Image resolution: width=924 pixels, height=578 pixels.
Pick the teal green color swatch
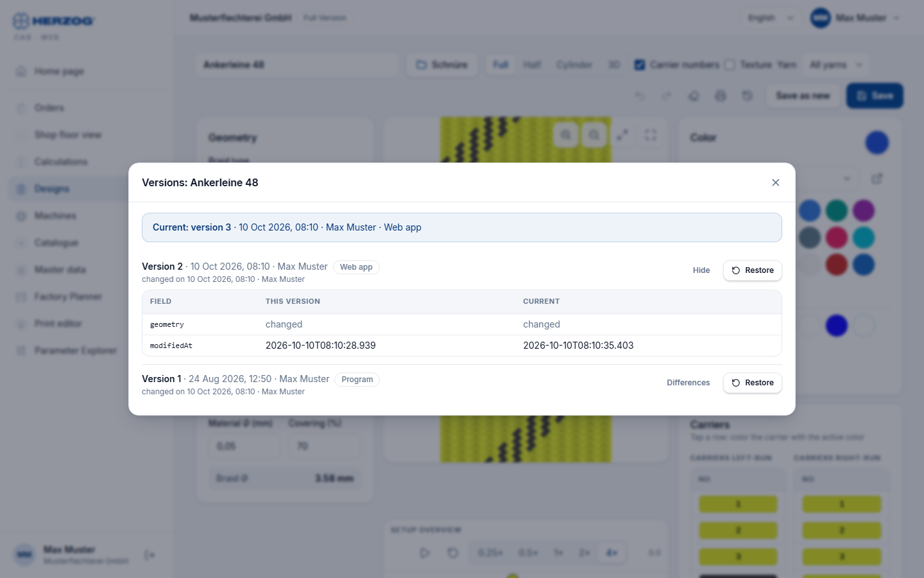pyautogui.click(x=837, y=211)
